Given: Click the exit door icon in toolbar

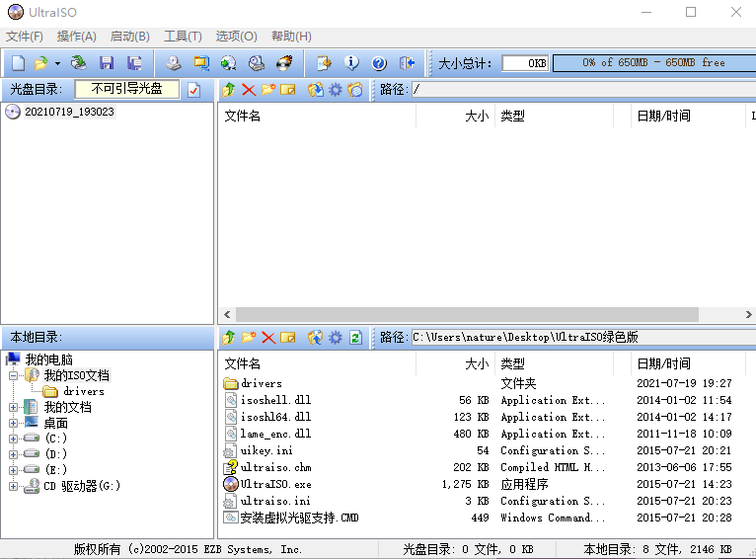Looking at the screenshot, I should [x=407, y=63].
